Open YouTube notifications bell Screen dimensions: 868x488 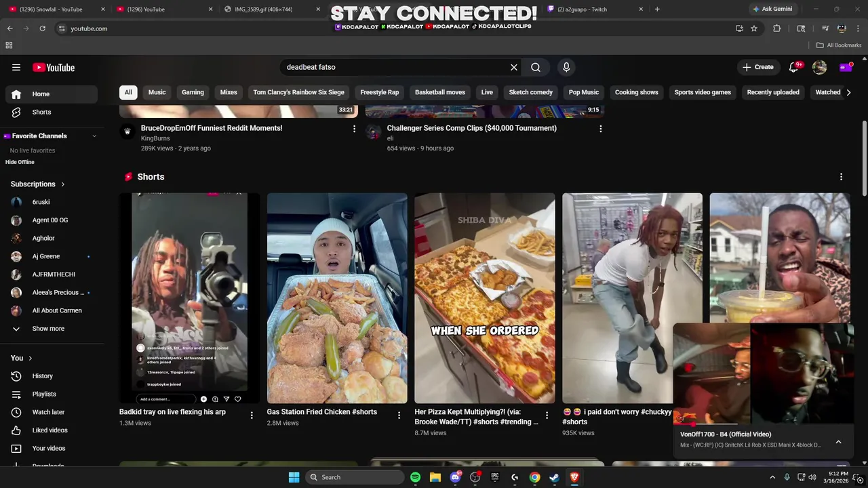pyautogui.click(x=793, y=67)
